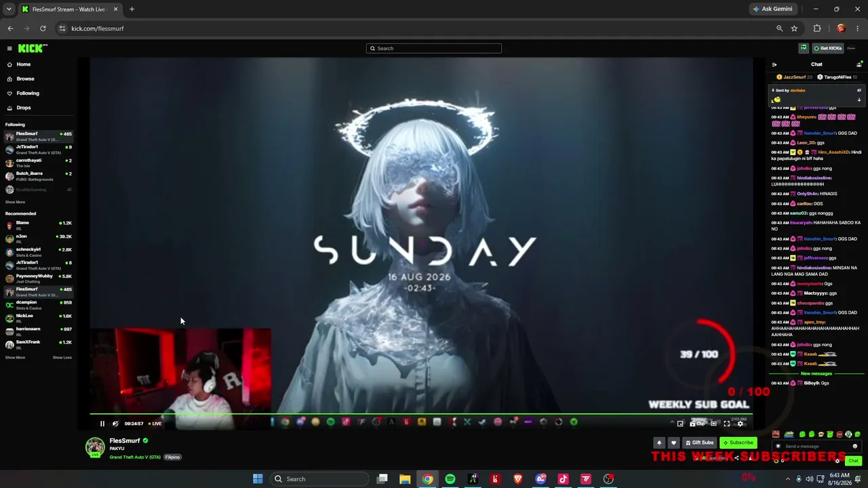The image size is (868, 488).
Task: Open the video player settings gear
Action: coord(741,424)
